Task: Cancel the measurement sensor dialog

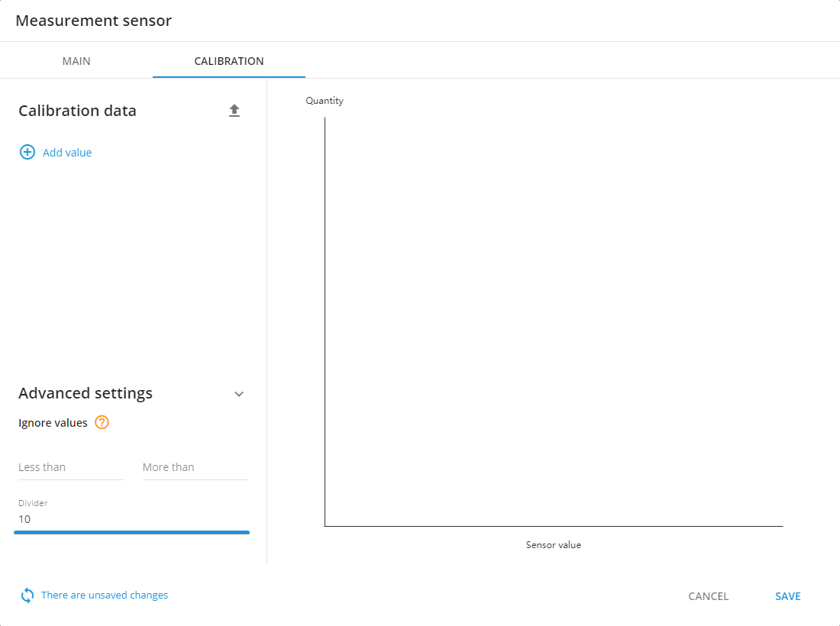Action: coord(708,596)
